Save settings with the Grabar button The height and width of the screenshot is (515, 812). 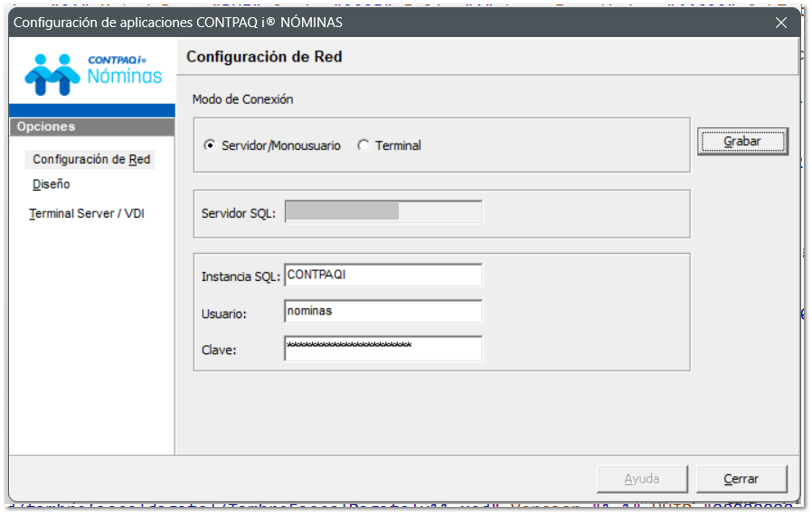click(x=742, y=141)
